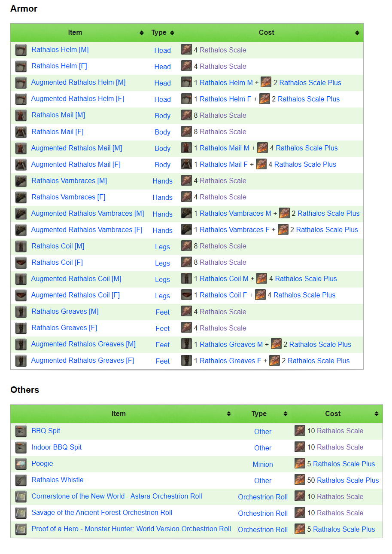The width and height of the screenshot is (392, 554).
Task: Follow the Hands type link for Rathalos Vambraces [M]
Action: click(x=163, y=181)
